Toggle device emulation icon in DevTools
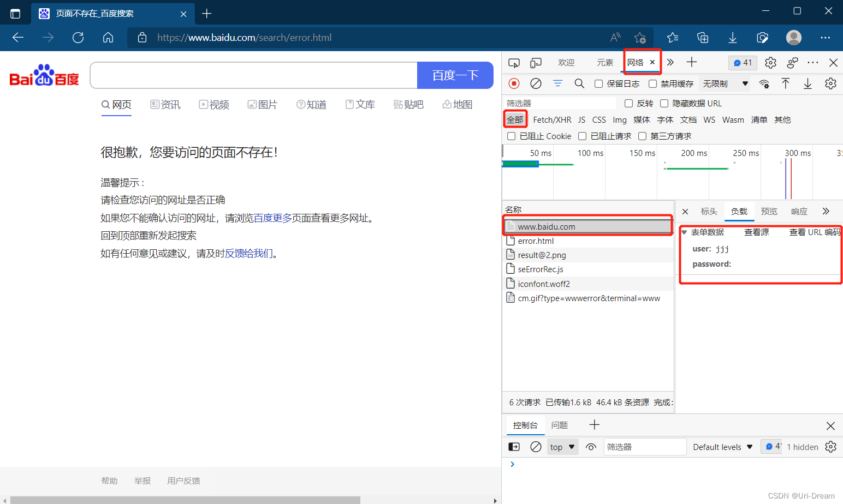843x504 pixels. click(x=536, y=63)
